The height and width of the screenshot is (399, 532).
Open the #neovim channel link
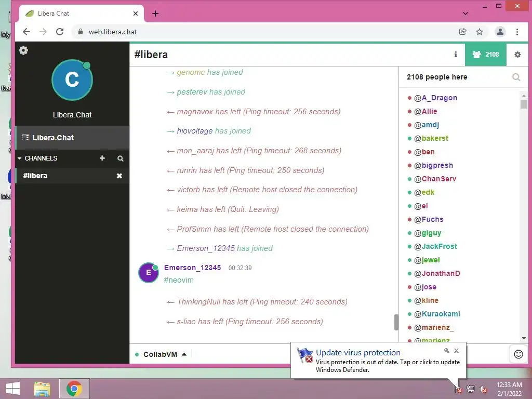[x=179, y=280]
